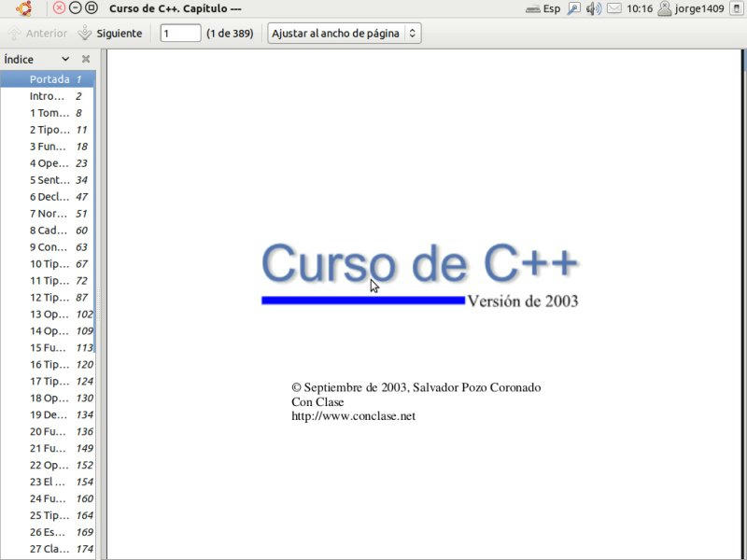Open chapter 14 Op… page 109
Screen dimensions: 747x560
[x=48, y=331]
